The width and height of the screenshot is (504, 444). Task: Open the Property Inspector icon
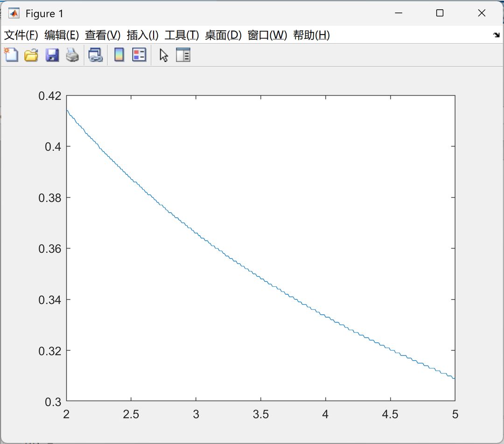coord(183,55)
